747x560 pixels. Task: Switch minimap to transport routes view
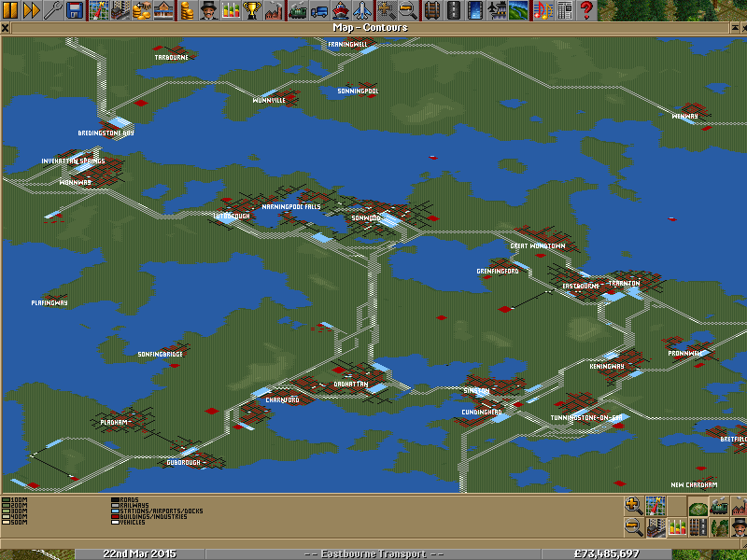click(x=697, y=527)
